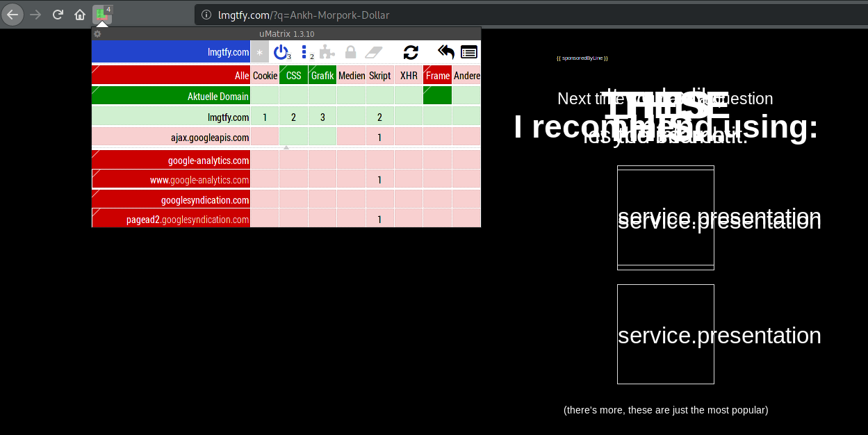Click the double-arrow revert all icon
This screenshot has width=868, height=435.
click(445, 52)
